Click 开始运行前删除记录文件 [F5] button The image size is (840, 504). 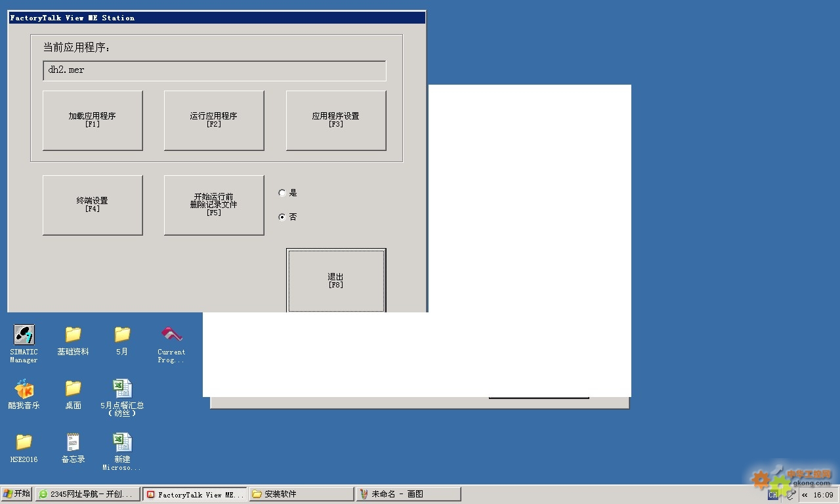(x=214, y=205)
